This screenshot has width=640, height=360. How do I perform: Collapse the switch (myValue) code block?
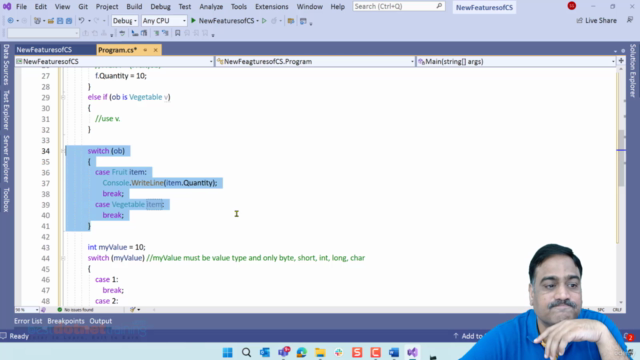tap(63, 258)
